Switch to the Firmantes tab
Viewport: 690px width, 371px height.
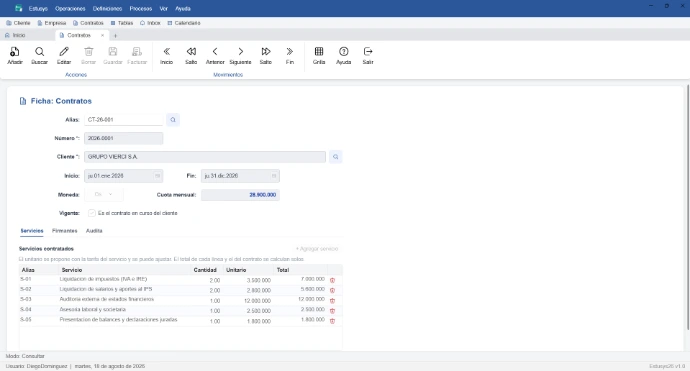64,231
